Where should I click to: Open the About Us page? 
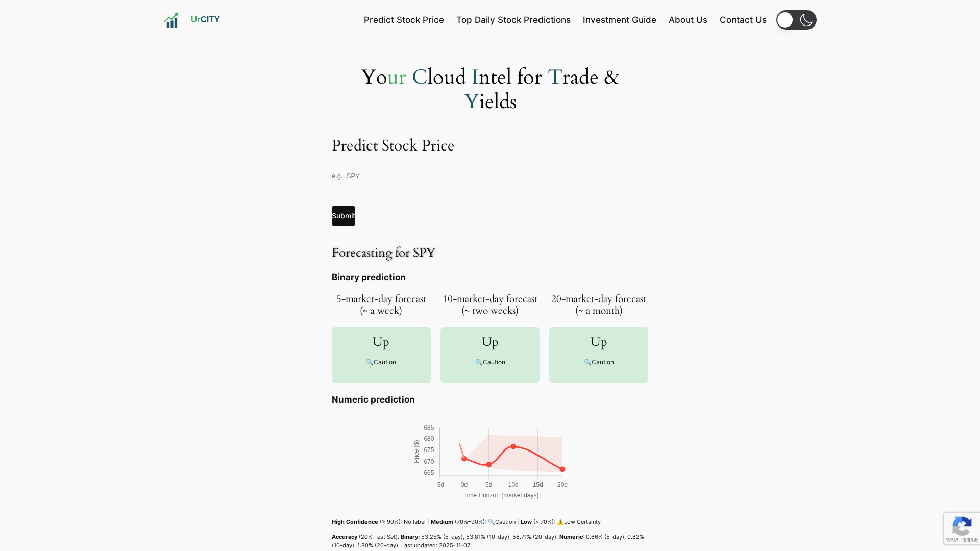click(x=688, y=20)
